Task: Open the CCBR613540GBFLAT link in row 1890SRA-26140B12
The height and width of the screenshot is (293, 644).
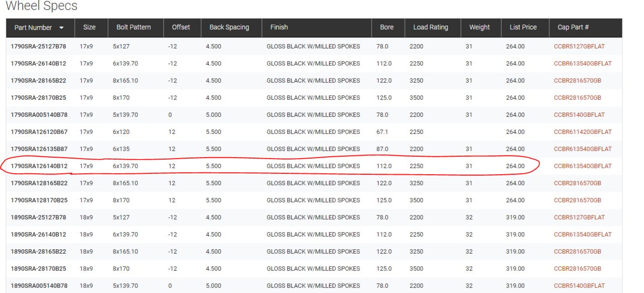Action: pos(583,235)
